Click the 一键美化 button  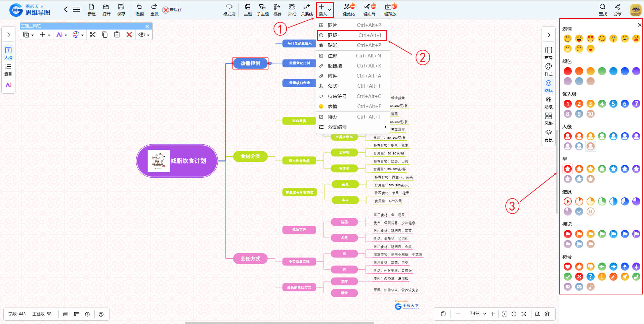tap(347, 9)
